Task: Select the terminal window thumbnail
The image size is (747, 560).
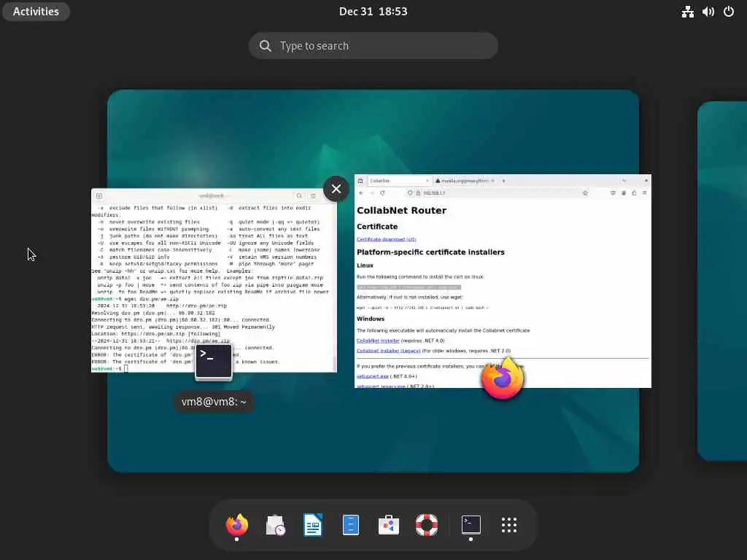Action: 214,281
